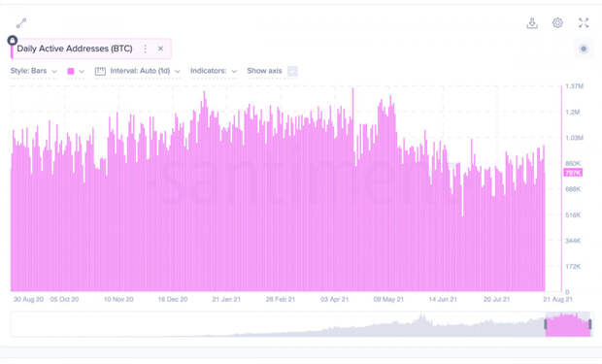
Task: Click the 516K axis label
Action: click(573, 215)
